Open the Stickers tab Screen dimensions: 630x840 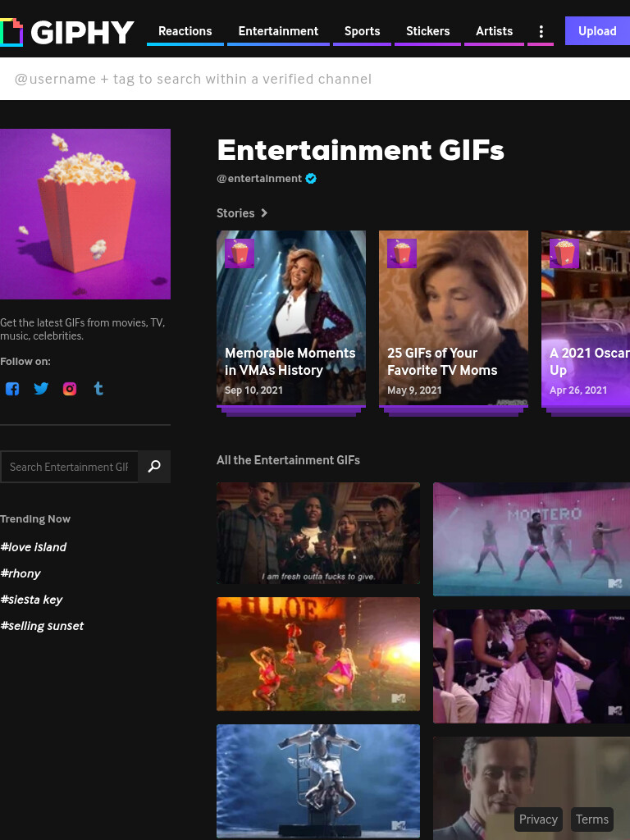[427, 32]
